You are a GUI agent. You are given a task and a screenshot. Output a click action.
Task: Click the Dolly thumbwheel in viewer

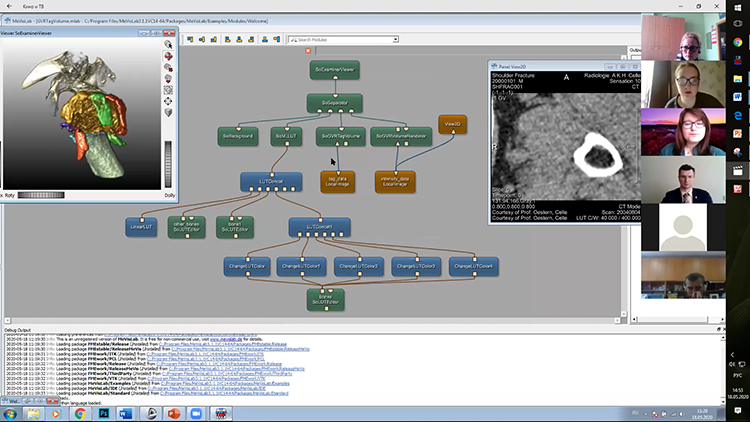pos(168,164)
